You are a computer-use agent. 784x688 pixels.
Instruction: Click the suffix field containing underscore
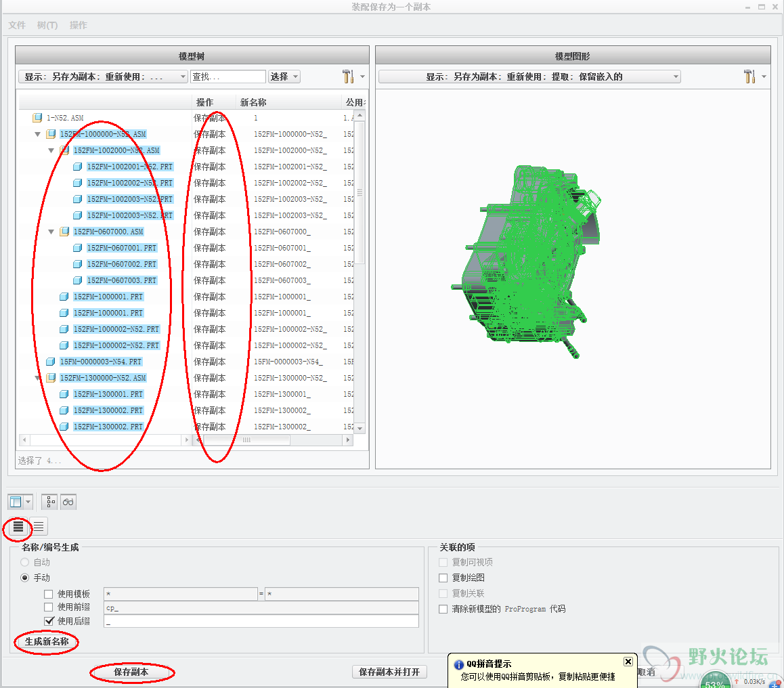click(x=261, y=621)
